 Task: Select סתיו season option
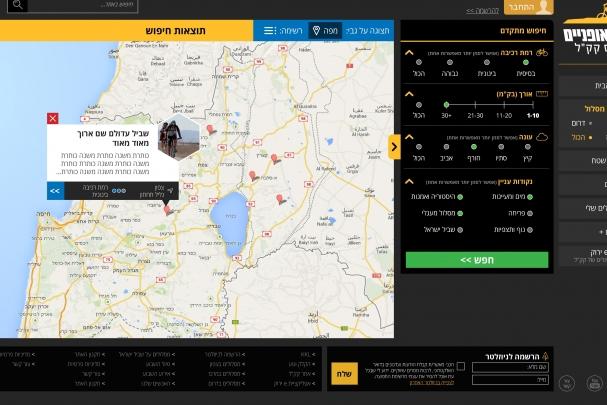tap(501, 147)
